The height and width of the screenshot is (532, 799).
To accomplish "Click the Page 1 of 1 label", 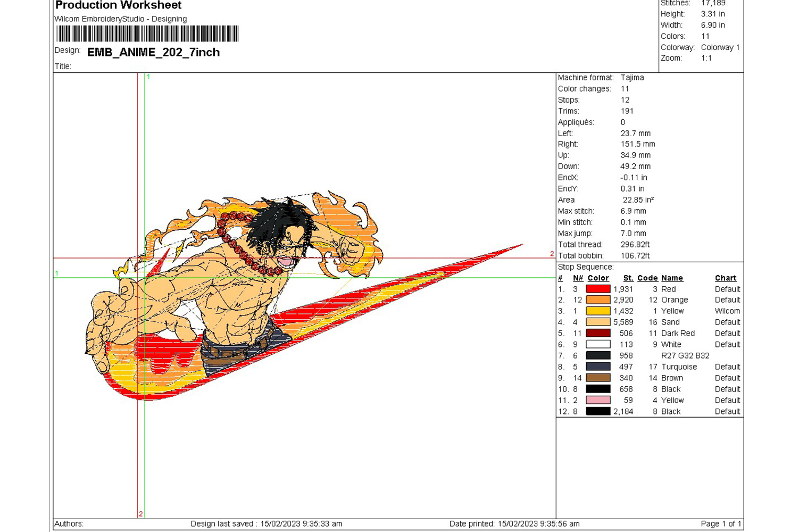I will (x=721, y=524).
